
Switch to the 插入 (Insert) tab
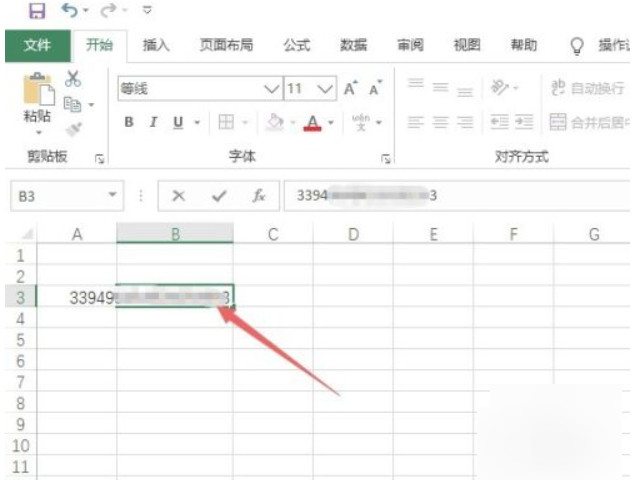[156, 45]
